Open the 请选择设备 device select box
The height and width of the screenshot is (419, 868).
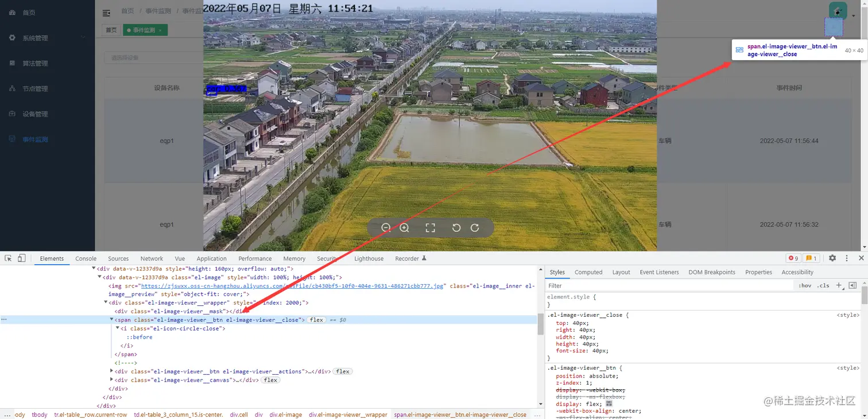coord(153,57)
